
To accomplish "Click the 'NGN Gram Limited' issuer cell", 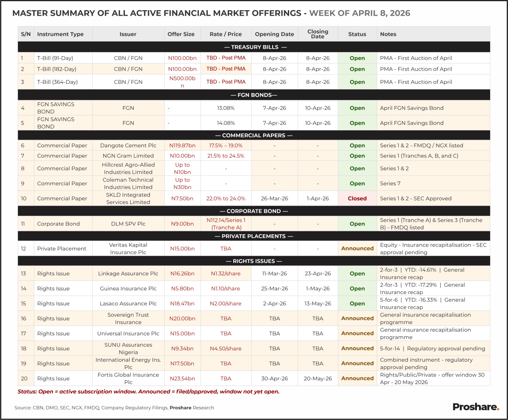I will [128, 156].
